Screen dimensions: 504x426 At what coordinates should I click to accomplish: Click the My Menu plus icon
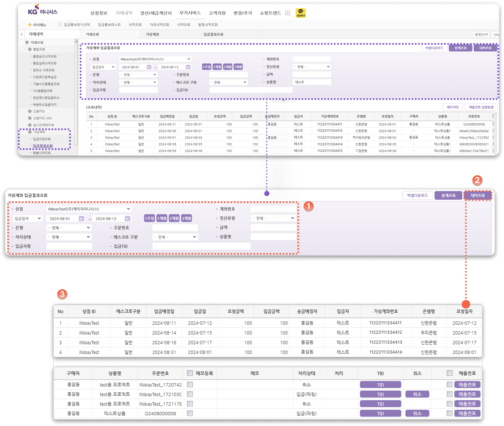30,25
